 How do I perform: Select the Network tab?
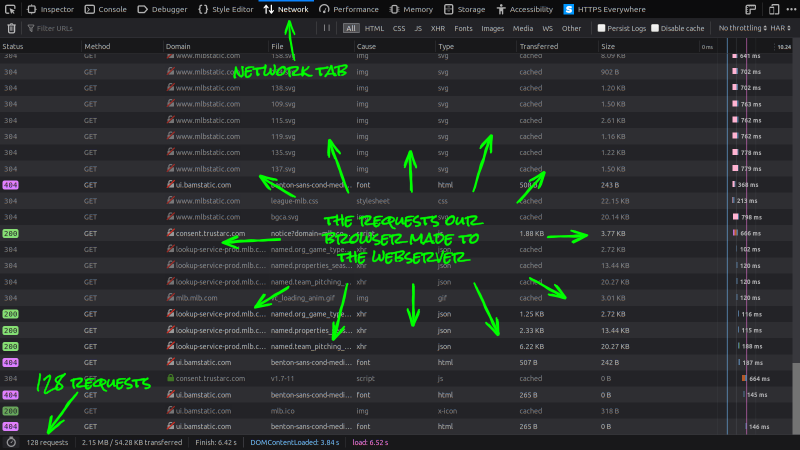click(286, 9)
